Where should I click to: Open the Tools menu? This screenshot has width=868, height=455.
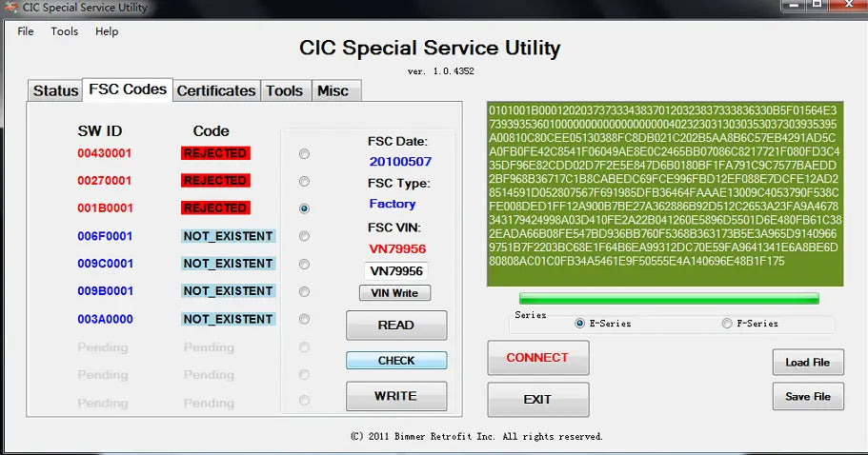[x=65, y=31]
